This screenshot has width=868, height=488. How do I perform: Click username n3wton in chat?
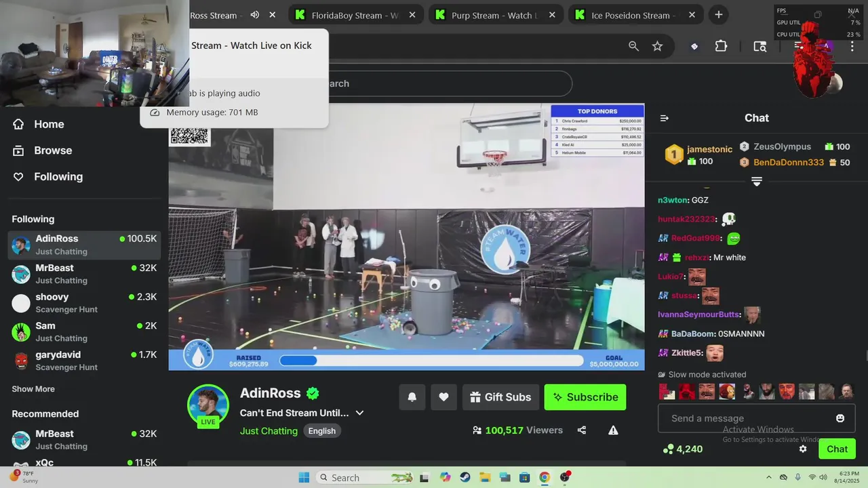[673, 200]
